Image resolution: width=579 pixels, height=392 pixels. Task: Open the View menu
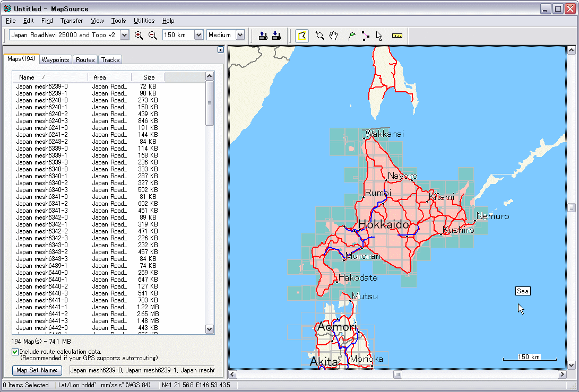coord(97,21)
